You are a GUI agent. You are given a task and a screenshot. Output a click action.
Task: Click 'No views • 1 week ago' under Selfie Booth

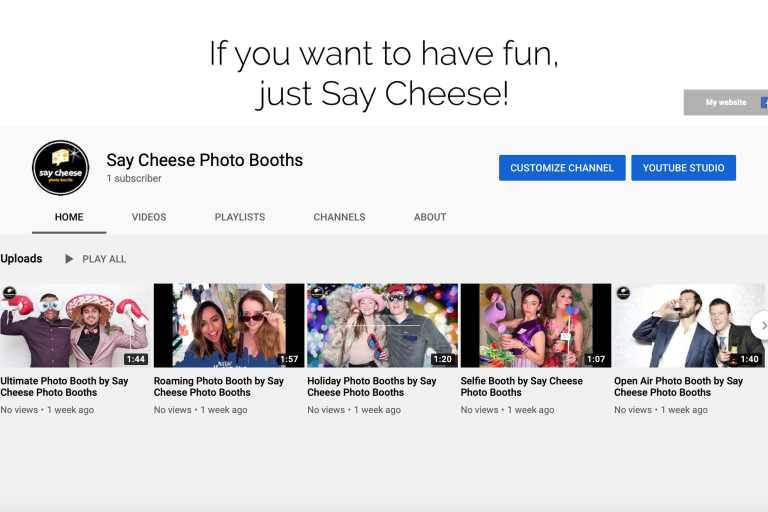coord(507,410)
